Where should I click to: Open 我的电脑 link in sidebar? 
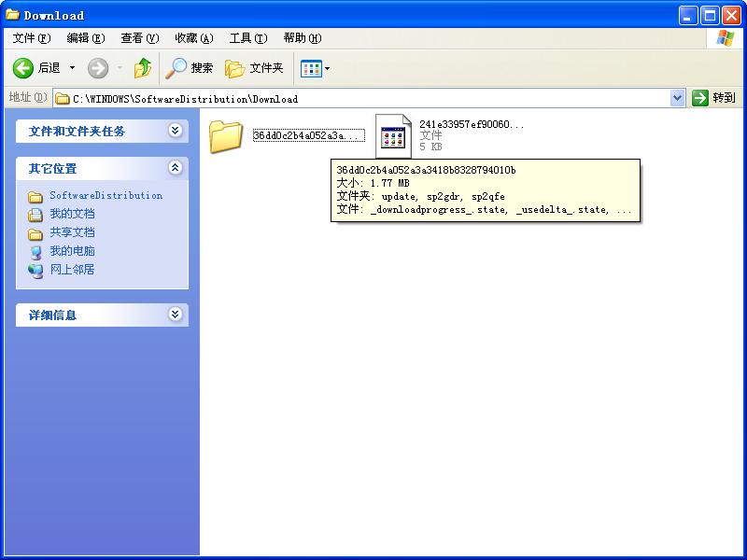(x=73, y=251)
